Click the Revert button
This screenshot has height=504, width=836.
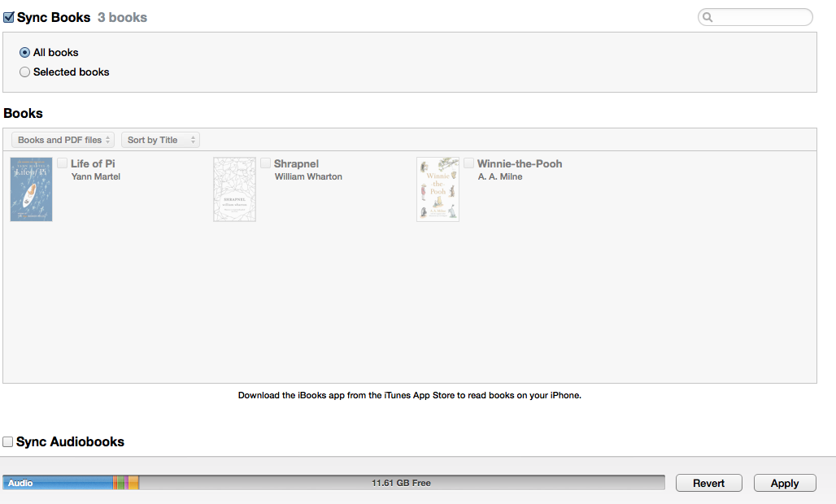pyautogui.click(x=708, y=482)
